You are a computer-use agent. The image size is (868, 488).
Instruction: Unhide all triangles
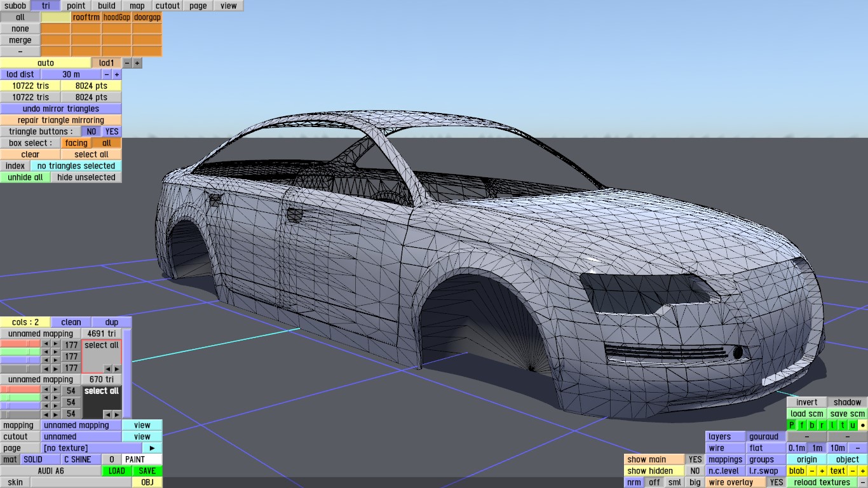25,177
